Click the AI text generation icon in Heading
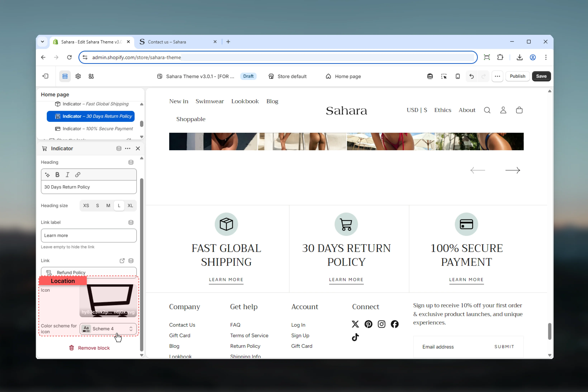The width and height of the screenshot is (588, 392). [47, 175]
